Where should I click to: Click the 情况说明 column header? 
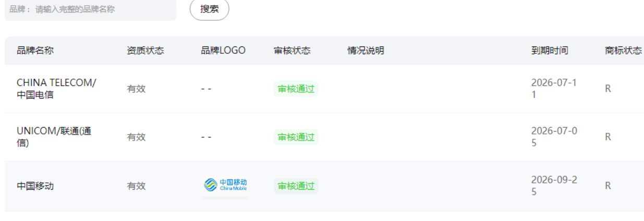click(366, 51)
